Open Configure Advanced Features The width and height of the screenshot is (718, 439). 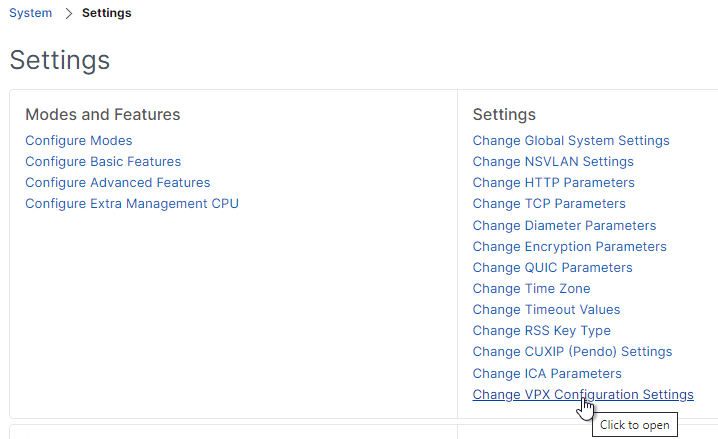[x=118, y=183]
